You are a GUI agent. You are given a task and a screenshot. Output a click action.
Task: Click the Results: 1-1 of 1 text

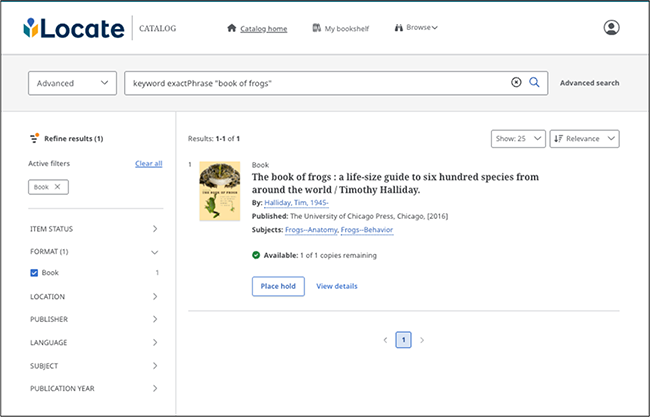tap(214, 138)
